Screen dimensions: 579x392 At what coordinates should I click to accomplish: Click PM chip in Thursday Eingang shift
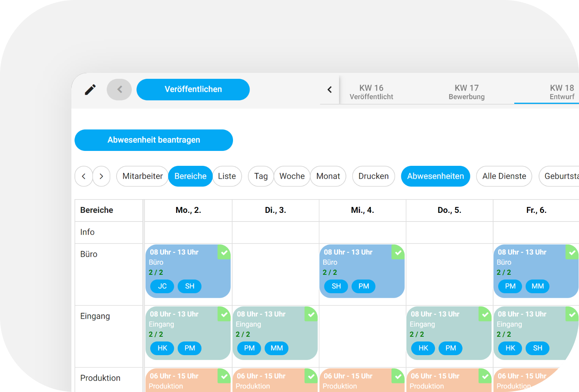click(451, 348)
